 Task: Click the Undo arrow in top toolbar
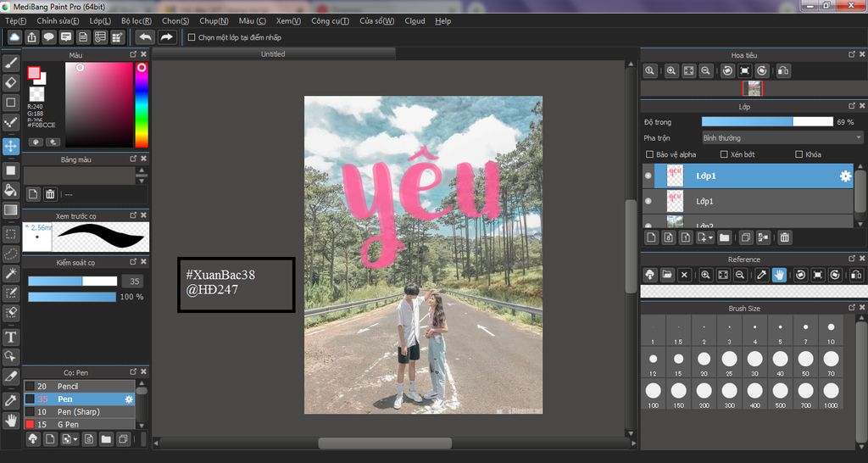pyautogui.click(x=146, y=37)
